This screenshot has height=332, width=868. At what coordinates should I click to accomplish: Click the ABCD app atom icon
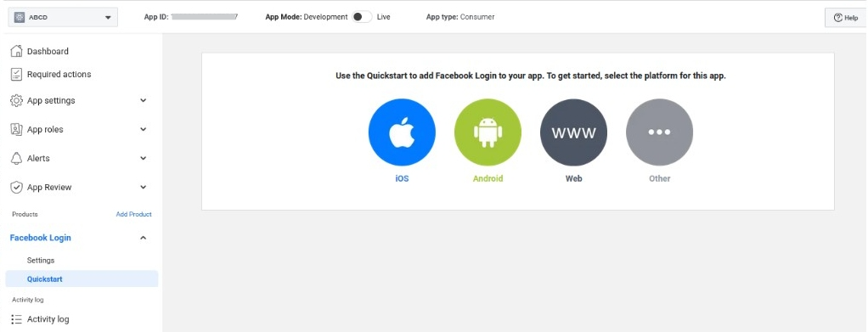click(x=20, y=17)
